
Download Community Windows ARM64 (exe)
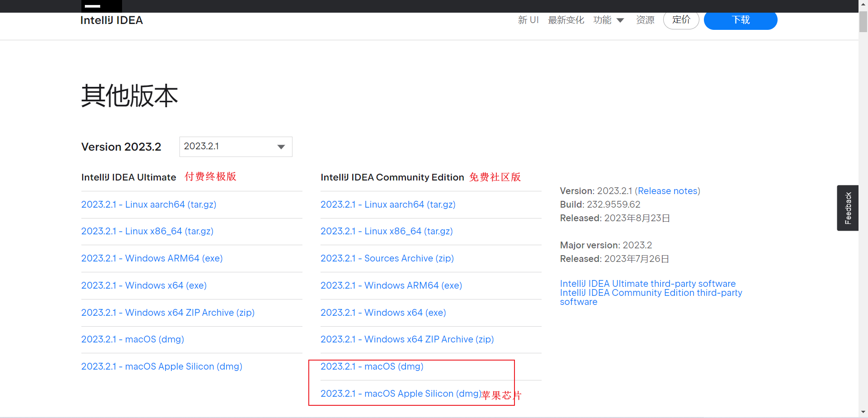click(391, 285)
